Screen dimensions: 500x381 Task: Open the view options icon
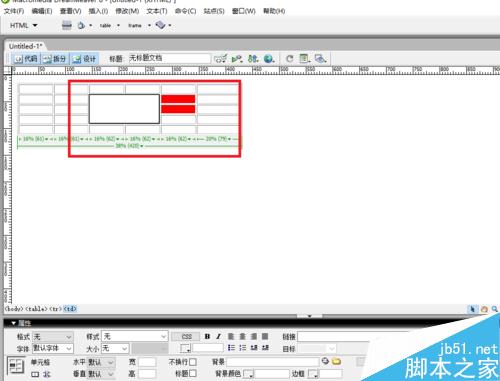(304, 59)
